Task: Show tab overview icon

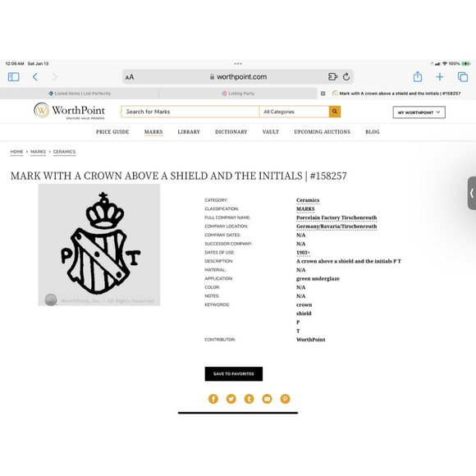Action: tap(463, 77)
